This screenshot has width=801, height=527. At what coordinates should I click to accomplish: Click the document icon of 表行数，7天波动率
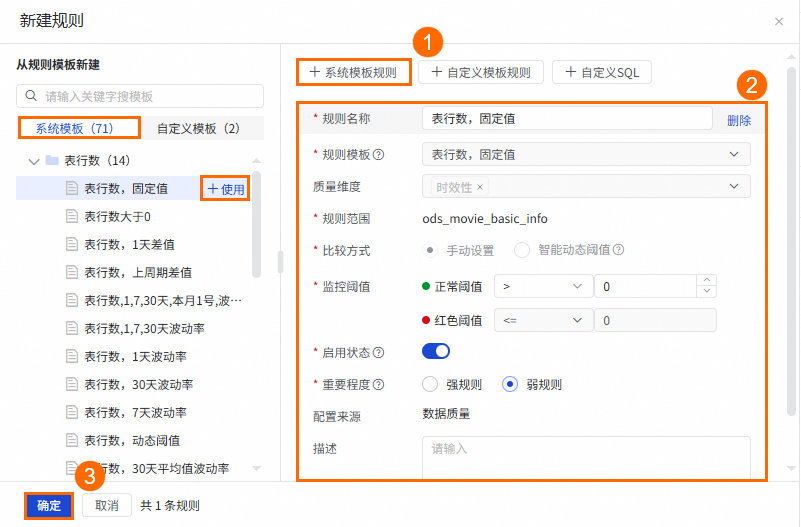pyautogui.click(x=72, y=412)
